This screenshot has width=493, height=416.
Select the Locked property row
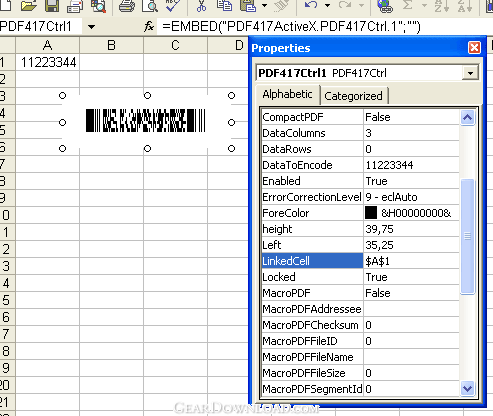point(360,277)
